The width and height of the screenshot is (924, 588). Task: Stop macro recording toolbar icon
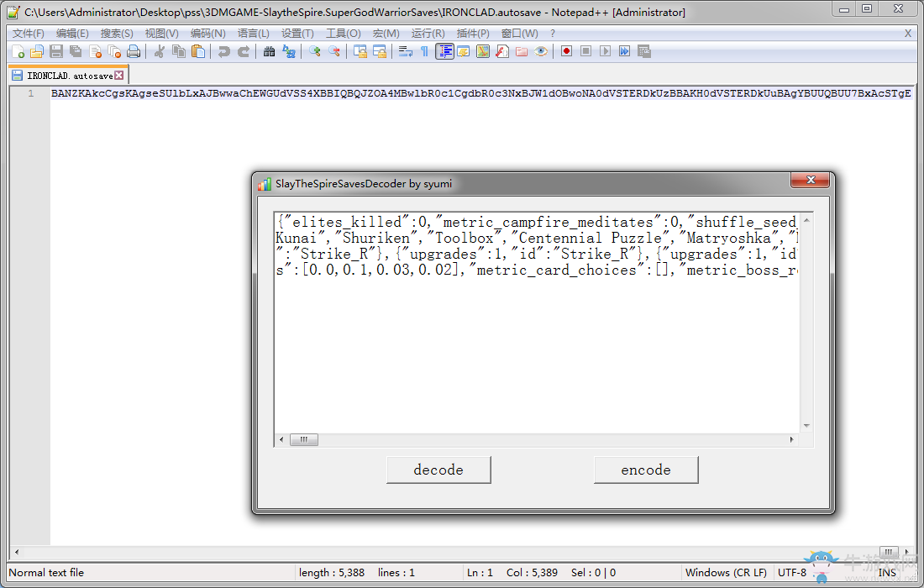[x=585, y=52]
